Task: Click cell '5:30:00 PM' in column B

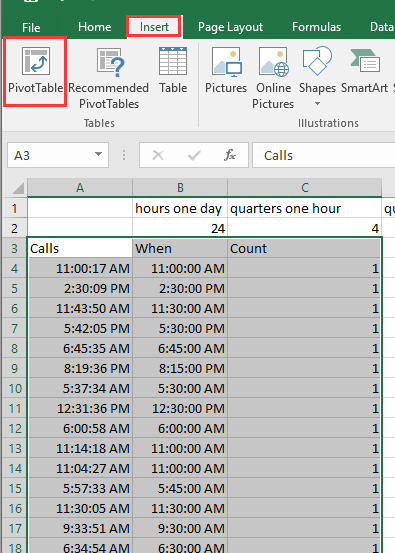Action: [x=180, y=328]
